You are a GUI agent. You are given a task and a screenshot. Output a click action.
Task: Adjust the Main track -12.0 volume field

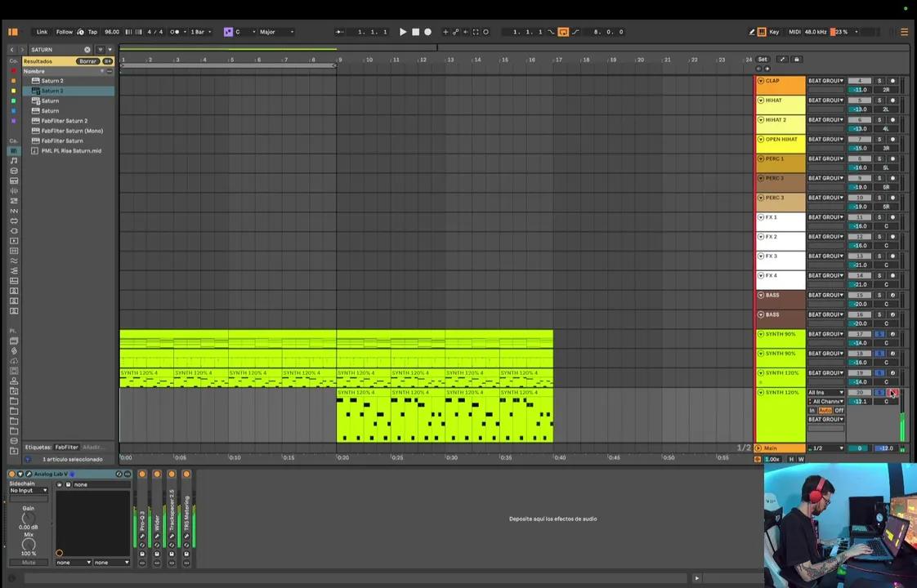coord(886,448)
